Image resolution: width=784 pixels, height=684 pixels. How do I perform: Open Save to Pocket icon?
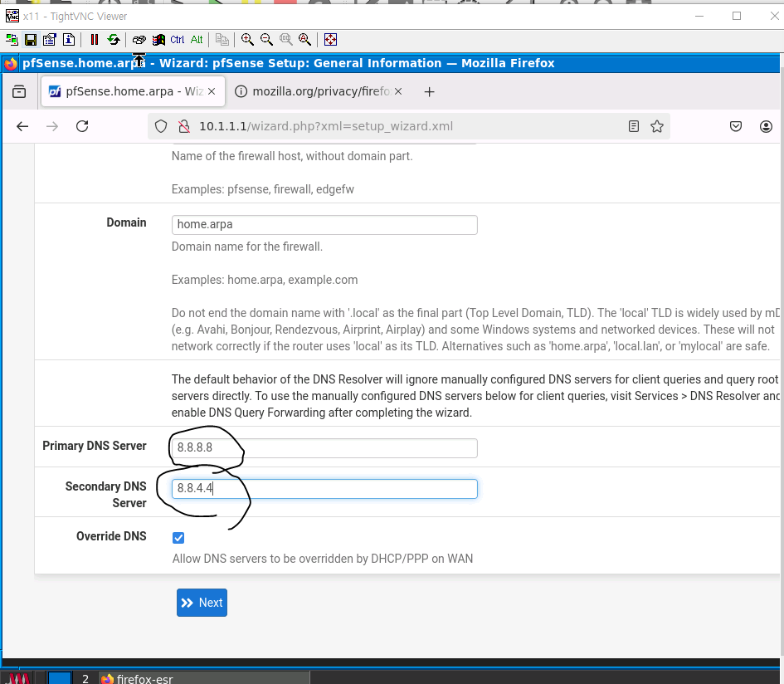(736, 127)
